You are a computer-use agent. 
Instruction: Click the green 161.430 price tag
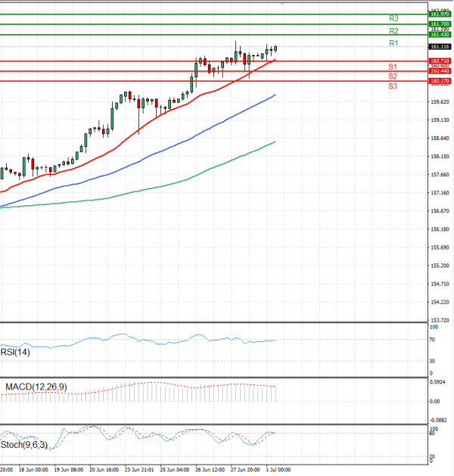point(440,35)
